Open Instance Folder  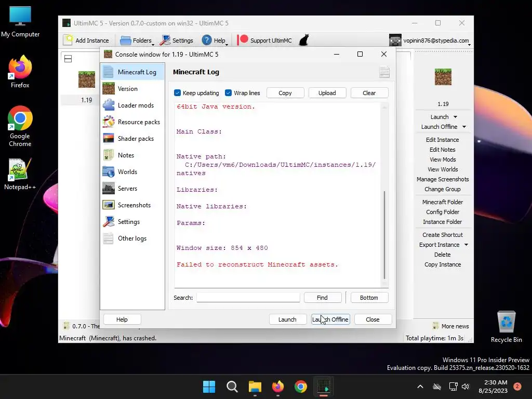click(443, 221)
